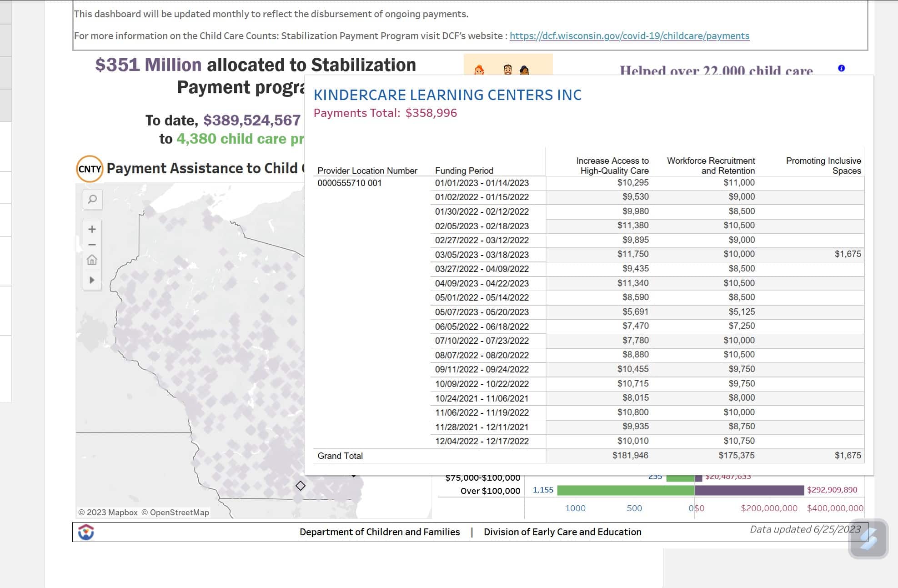
Task: Click Increase Access to High-Quality Care header
Action: (612, 166)
